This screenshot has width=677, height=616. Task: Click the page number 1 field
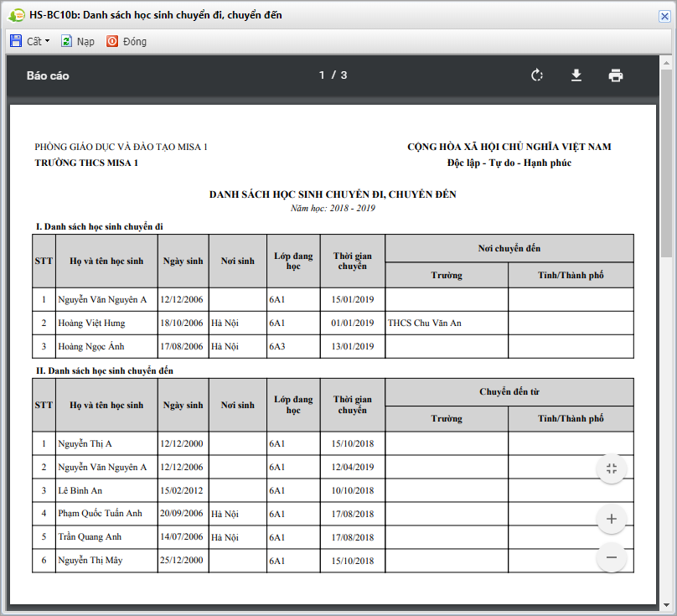point(322,75)
